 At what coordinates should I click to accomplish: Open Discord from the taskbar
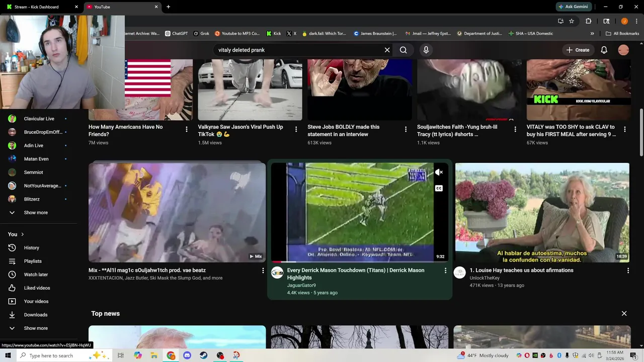point(187,355)
